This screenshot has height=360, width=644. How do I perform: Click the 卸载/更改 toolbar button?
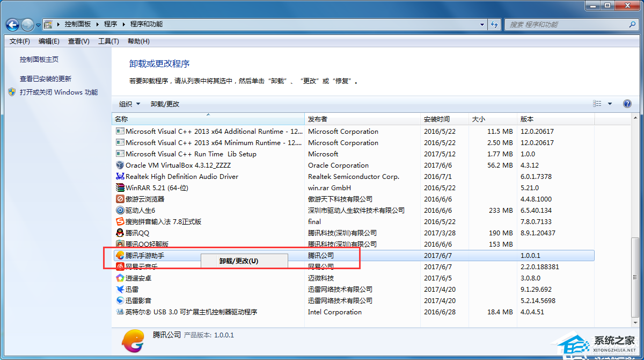point(165,104)
